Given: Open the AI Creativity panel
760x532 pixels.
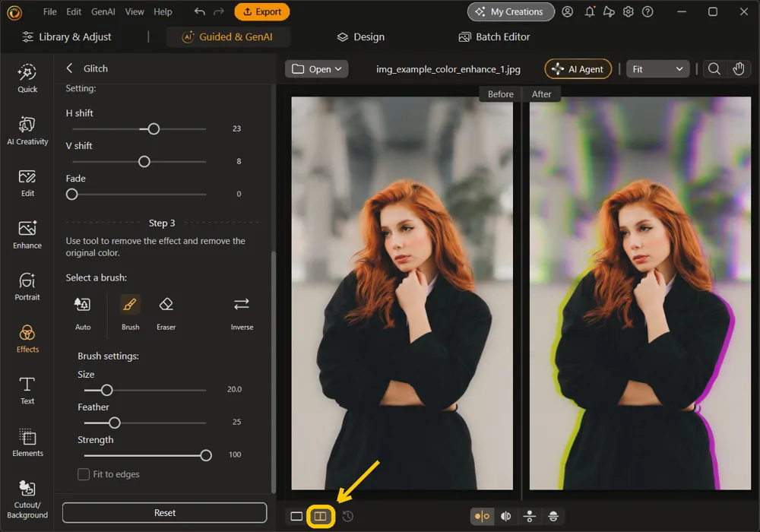Looking at the screenshot, I should click(x=27, y=131).
